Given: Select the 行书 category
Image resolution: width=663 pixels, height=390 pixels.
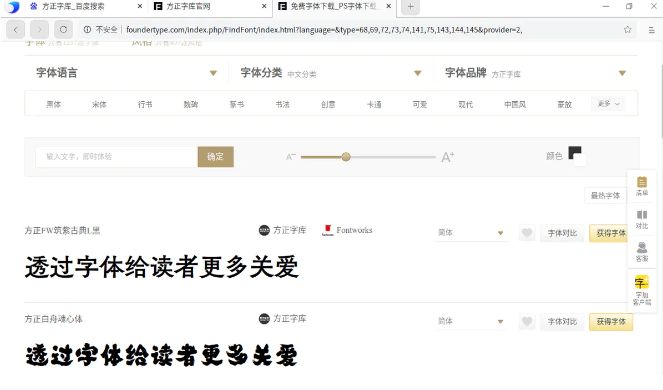Looking at the screenshot, I should click(145, 104).
